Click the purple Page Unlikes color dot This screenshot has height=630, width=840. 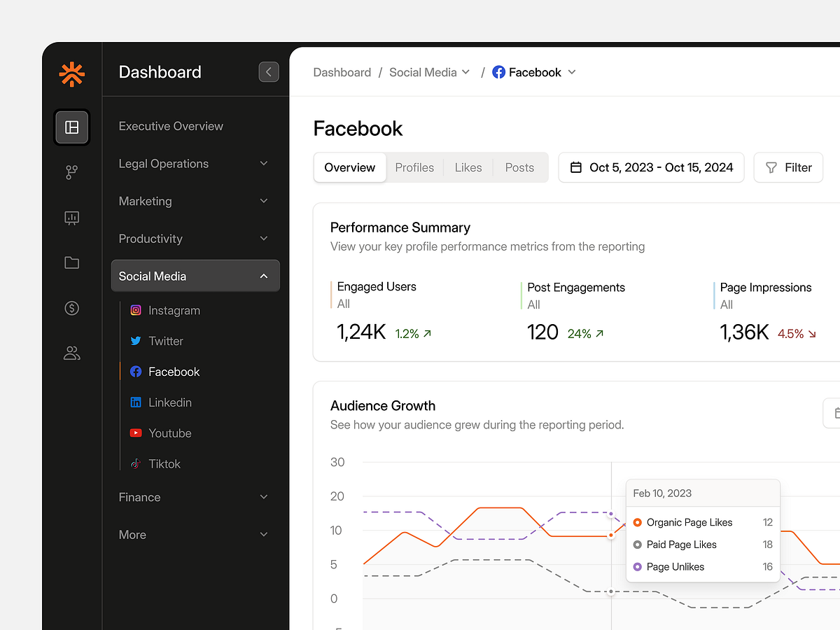[x=636, y=567]
